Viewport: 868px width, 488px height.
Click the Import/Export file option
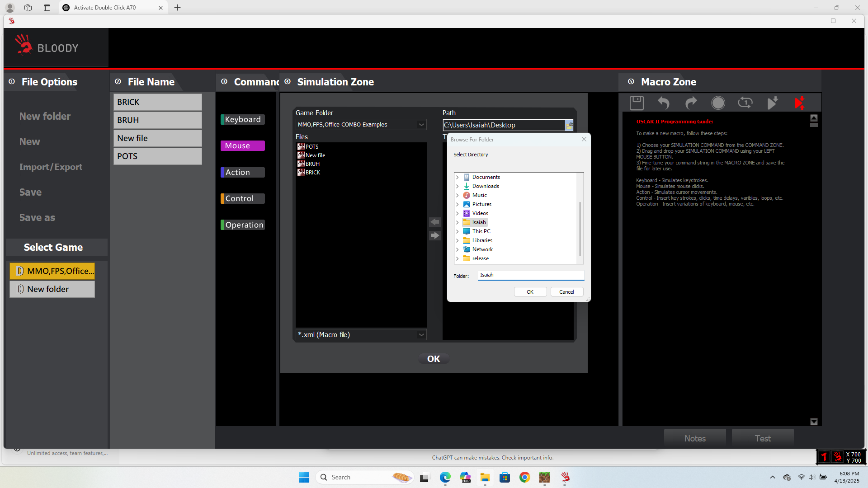[51, 167]
